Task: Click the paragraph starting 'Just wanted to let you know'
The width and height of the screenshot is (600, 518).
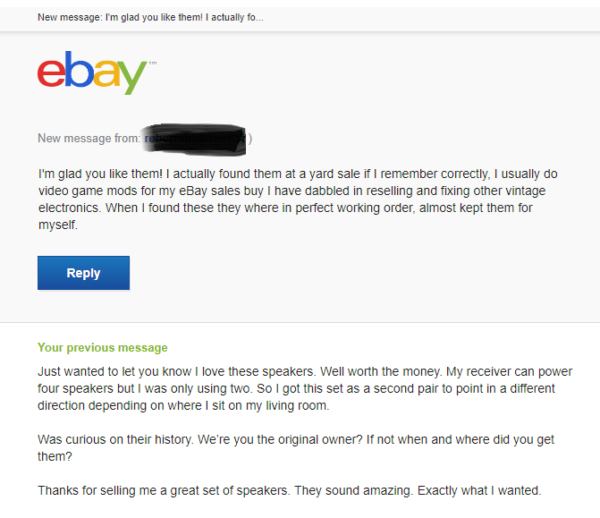Action: click(305, 388)
